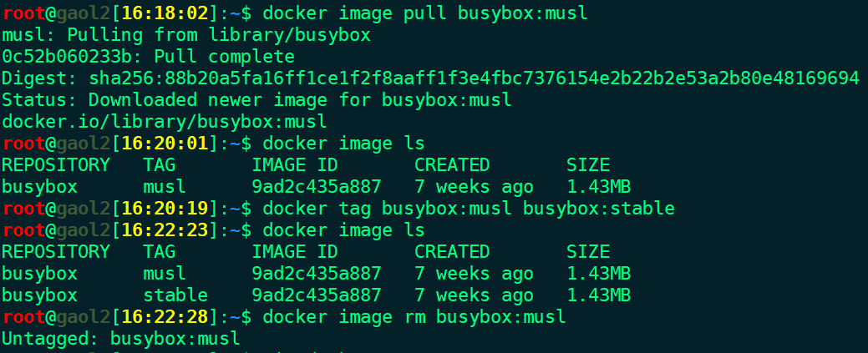The image size is (868, 353).
Task: Click the 1.43MB size in stable row
Action: click(598, 295)
